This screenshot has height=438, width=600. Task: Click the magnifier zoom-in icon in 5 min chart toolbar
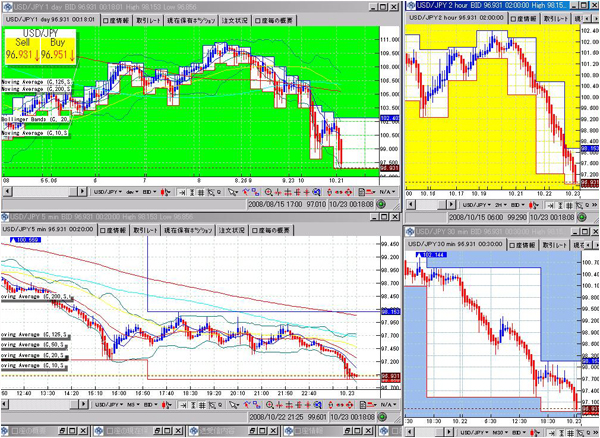click(x=269, y=404)
